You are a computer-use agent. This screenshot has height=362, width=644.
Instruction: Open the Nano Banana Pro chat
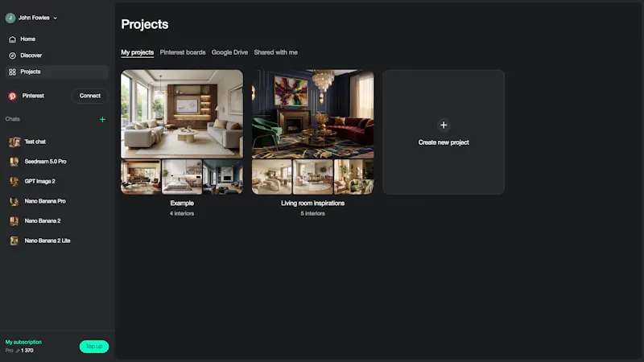point(56,201)
